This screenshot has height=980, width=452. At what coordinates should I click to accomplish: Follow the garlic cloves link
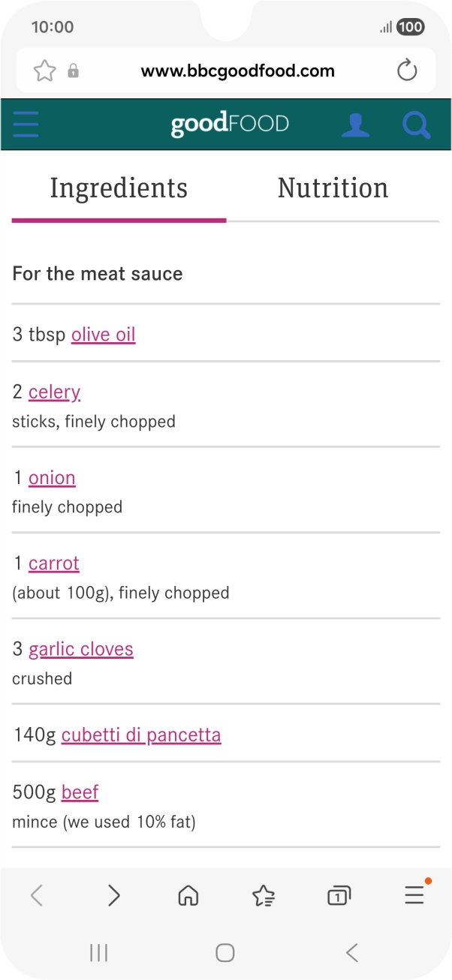81,649
